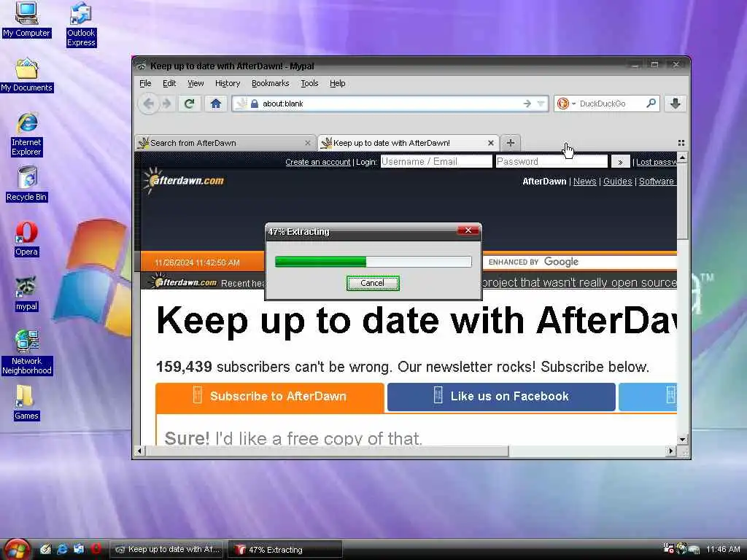Close the Search from AfterDawn tab
The width and height of the screenshot is (747, 560).
click(308, 143)
